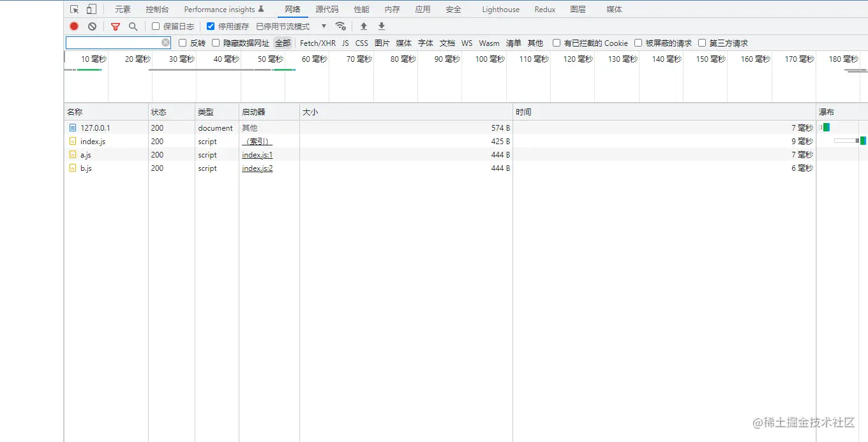Filter requests by 图片 type

click(x=382, y=43)
